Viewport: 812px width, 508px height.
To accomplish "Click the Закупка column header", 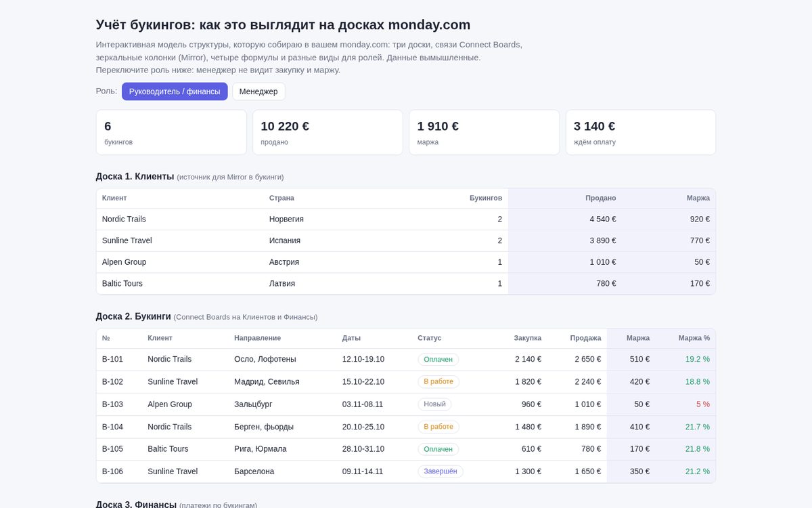I will coord(528,338).
